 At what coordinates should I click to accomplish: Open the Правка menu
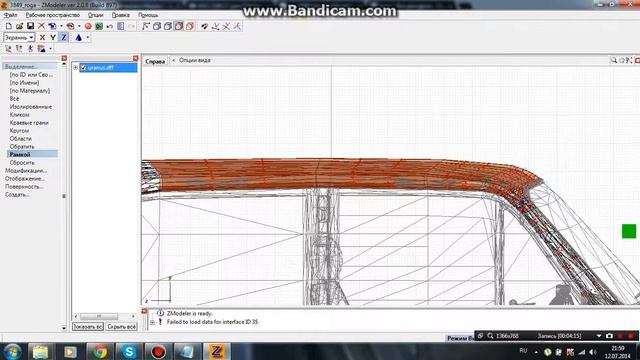click(x=121, y=15)
